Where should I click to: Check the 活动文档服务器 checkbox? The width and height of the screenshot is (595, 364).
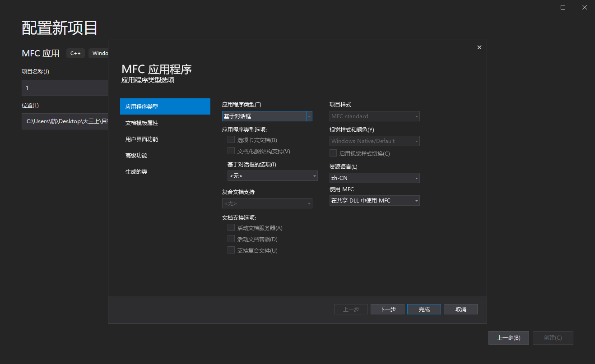pyautogui.click(x=231, y=227)
